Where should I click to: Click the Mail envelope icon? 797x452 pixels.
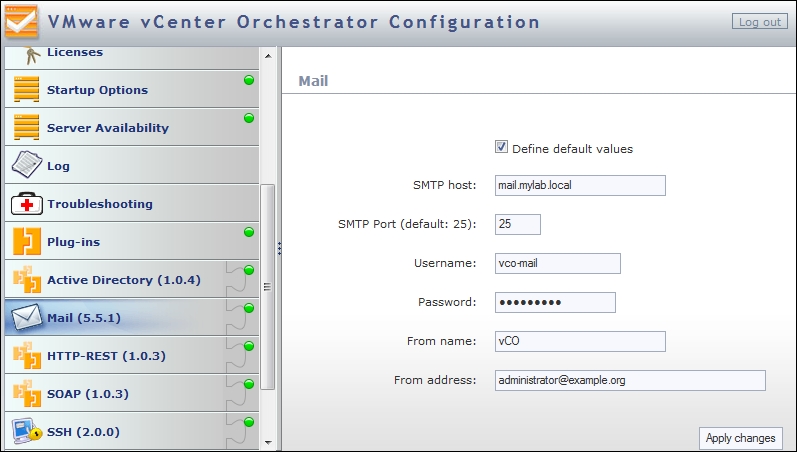(26, 317)
